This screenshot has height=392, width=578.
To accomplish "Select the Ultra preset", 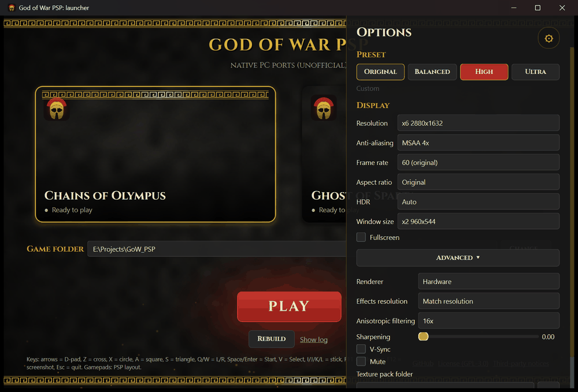I will [x=536, y=72].
